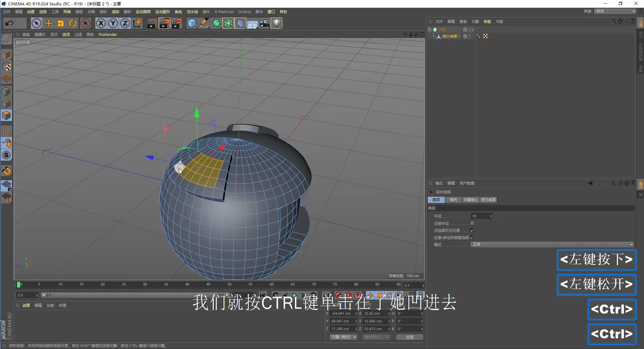This screenshot has width=644, height=349.
Task: Select the Live Selection tool
Action: (x=36, y=23)
